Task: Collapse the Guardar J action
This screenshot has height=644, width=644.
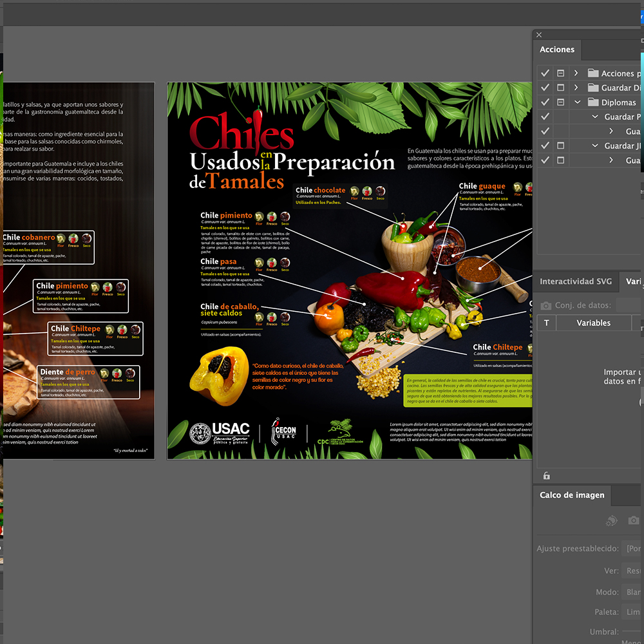Action: 594,146
